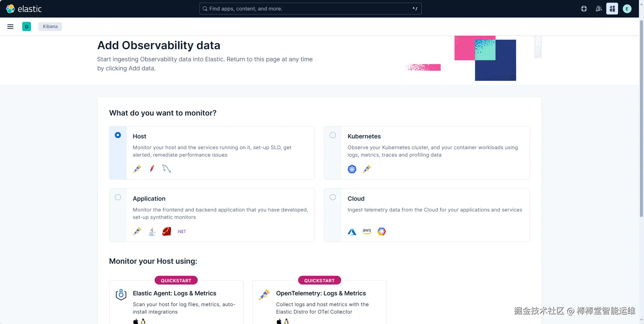Click the Kubernetes card title
This screenshot has height=324, width=644.
point(364,136)
